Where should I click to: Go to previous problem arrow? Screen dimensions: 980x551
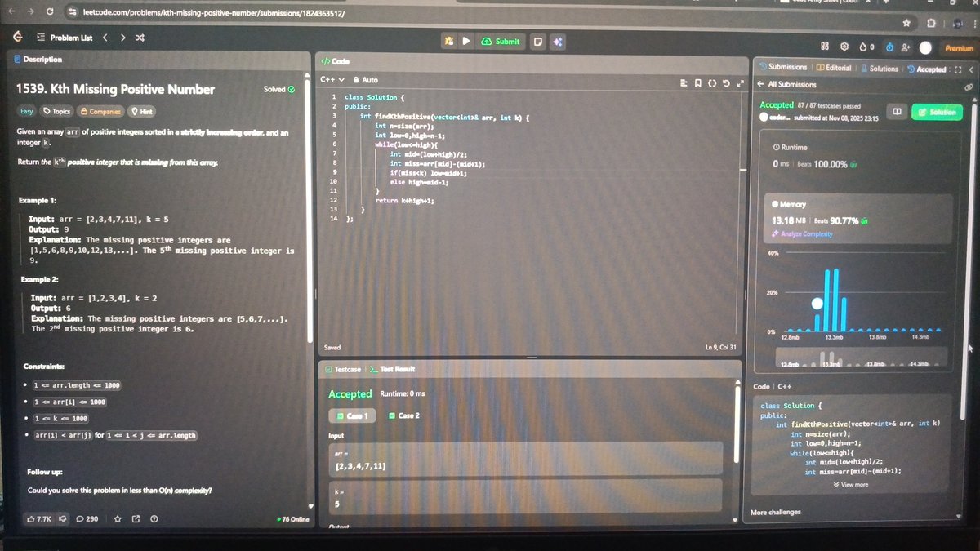click(105, 38)
